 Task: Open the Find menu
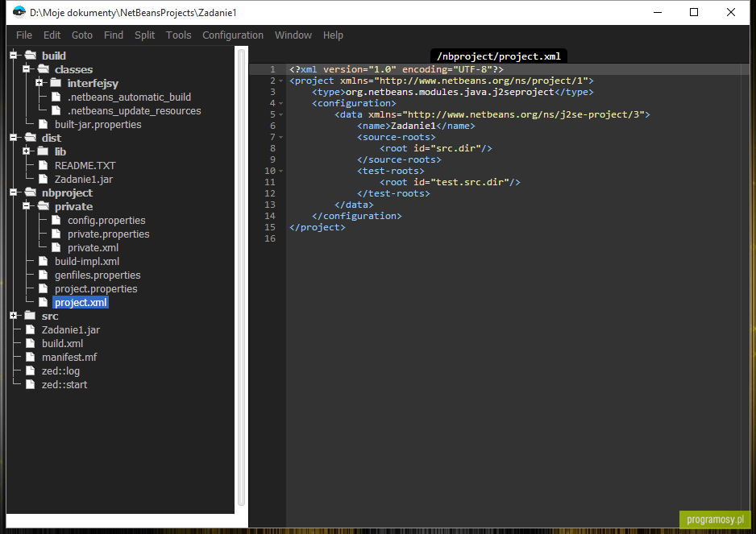[x=114, y=35]
